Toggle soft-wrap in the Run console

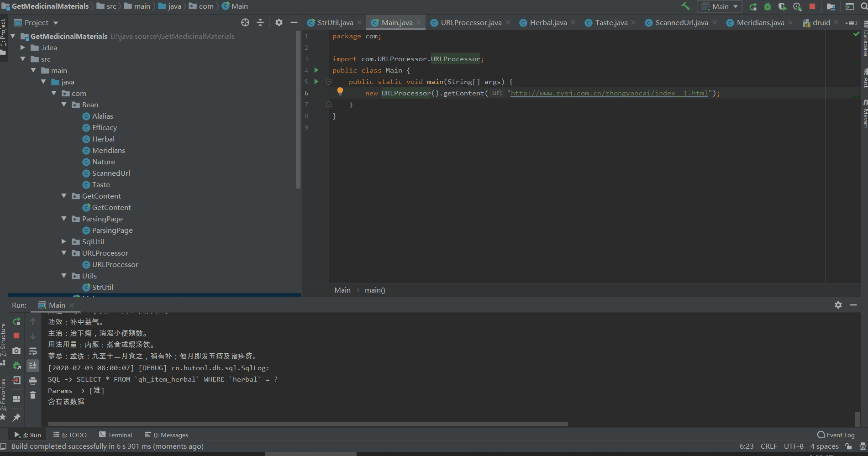click(x=33, y=351)
